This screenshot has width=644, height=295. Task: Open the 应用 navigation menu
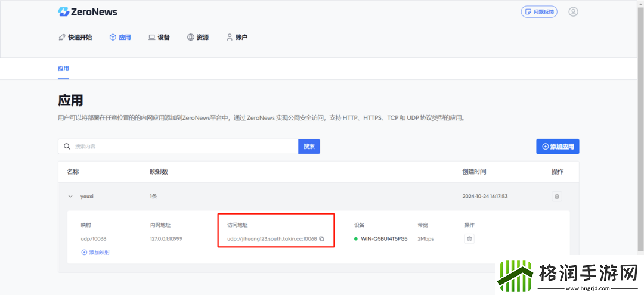(120, 37)
